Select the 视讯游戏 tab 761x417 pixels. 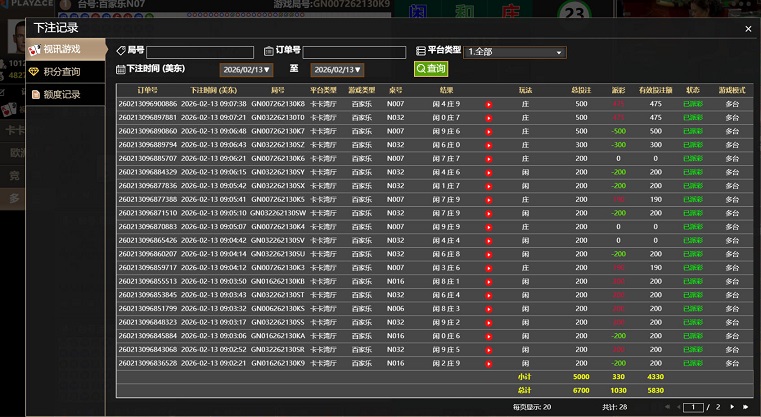[x=61, y=49]
